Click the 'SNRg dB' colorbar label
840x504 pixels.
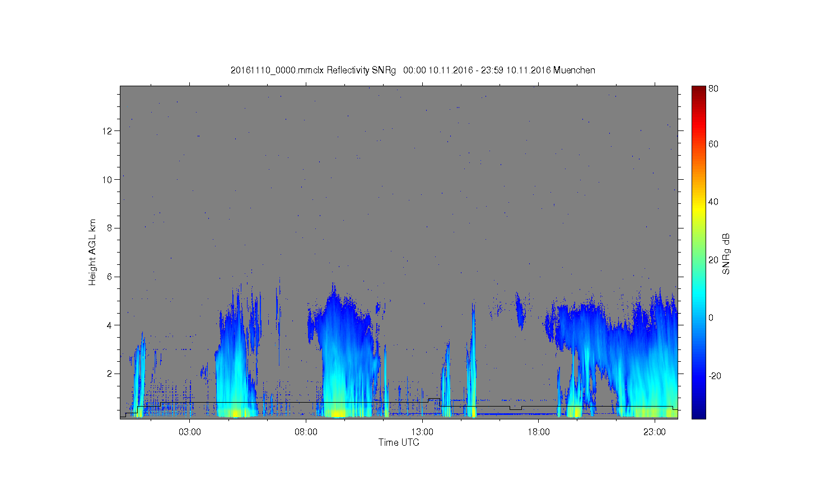(x=726, y=254)
